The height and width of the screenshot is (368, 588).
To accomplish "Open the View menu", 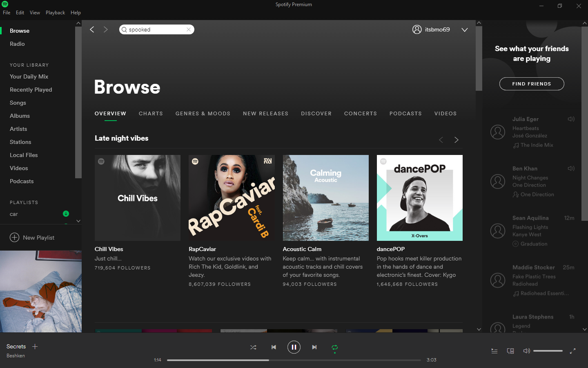I will (35, 13).
